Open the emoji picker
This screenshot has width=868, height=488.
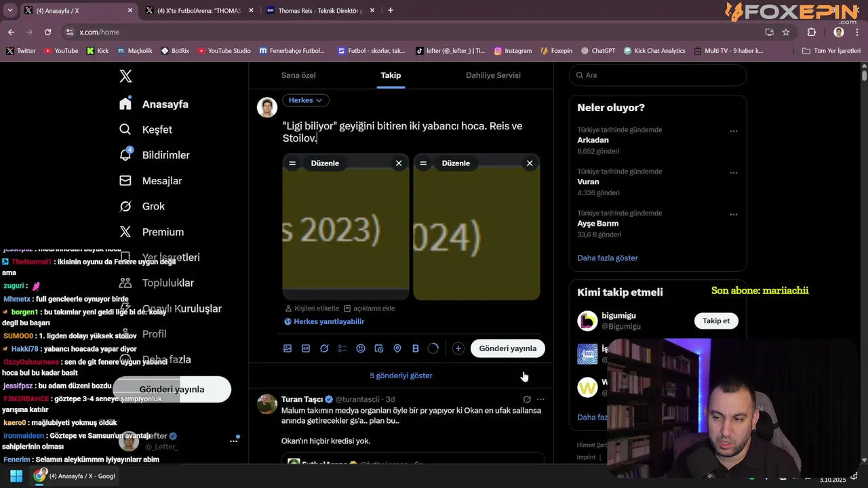[361, 348]
